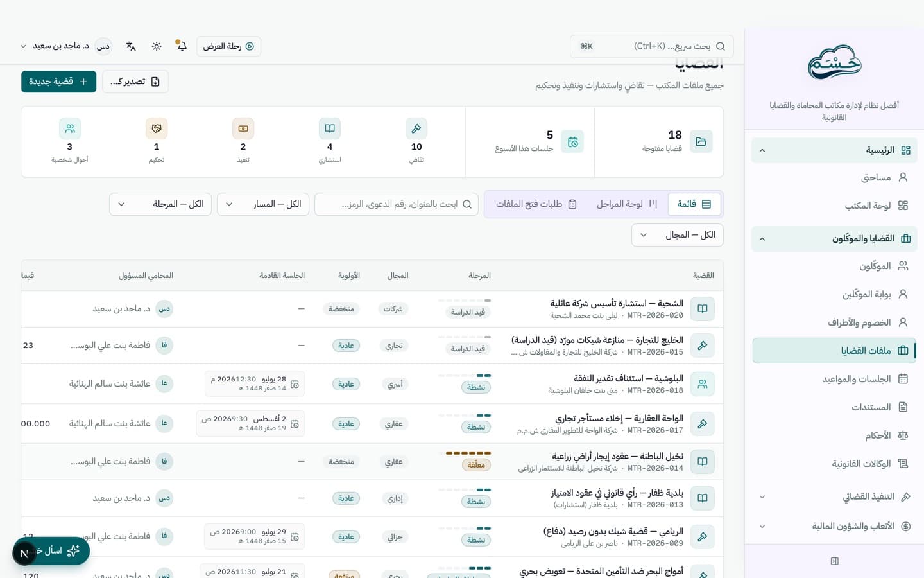Click the معلّقة status badge of MTR-2026-014
The width and height of the screenshot is (924, 578).
pyautogui.click(x=475, y=465)
